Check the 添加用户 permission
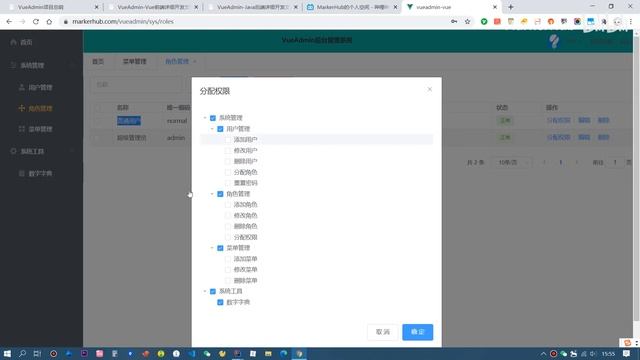This screenshot has height=360, width=640. coord(228,140)
